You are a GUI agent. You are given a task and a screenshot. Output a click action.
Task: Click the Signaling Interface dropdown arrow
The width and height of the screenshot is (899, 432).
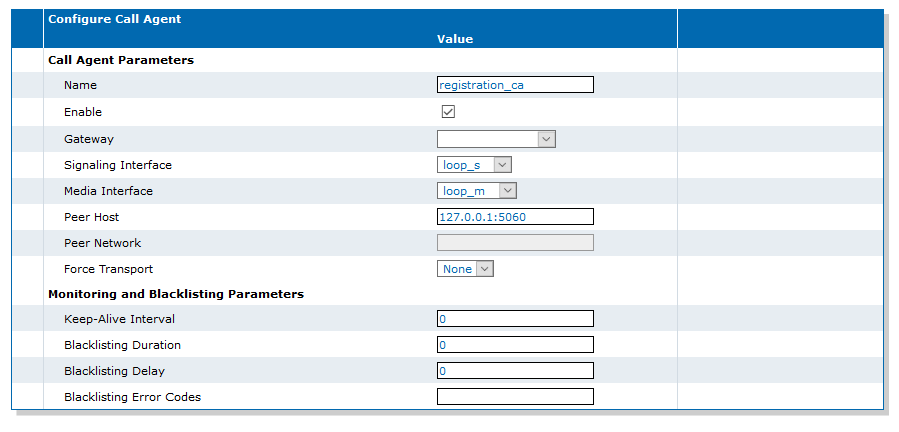coord(502,165)
